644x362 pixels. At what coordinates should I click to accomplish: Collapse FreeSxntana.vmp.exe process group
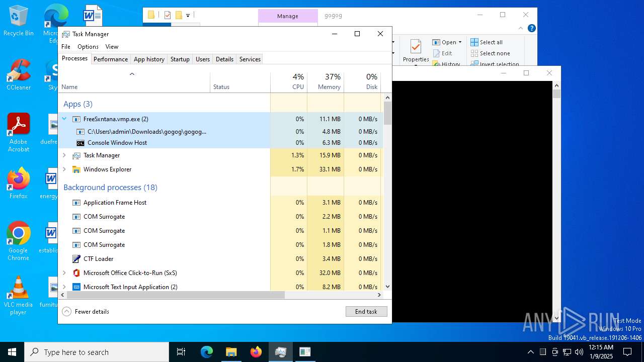64,119
